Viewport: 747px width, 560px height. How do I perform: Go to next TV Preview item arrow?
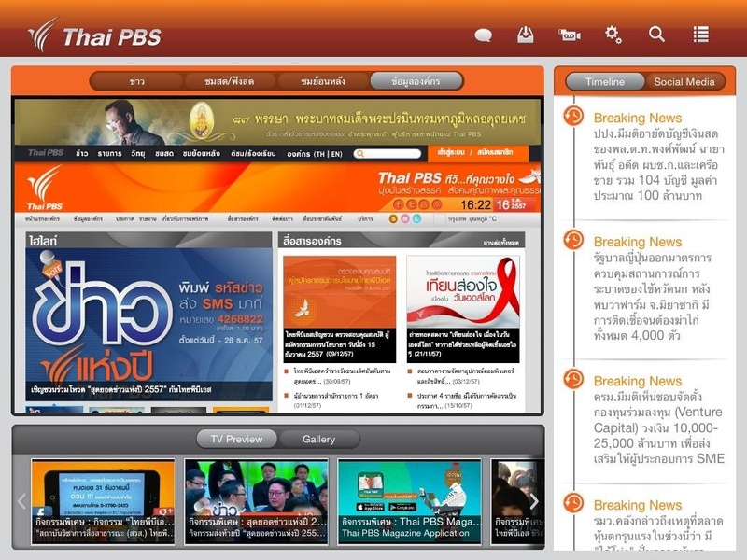coord(534,501)
